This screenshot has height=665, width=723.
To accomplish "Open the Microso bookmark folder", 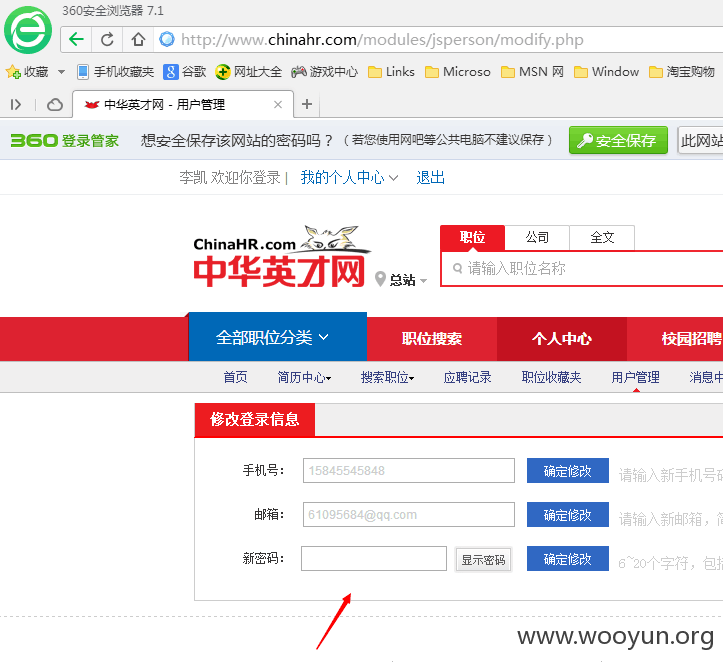I will point(457,72).
